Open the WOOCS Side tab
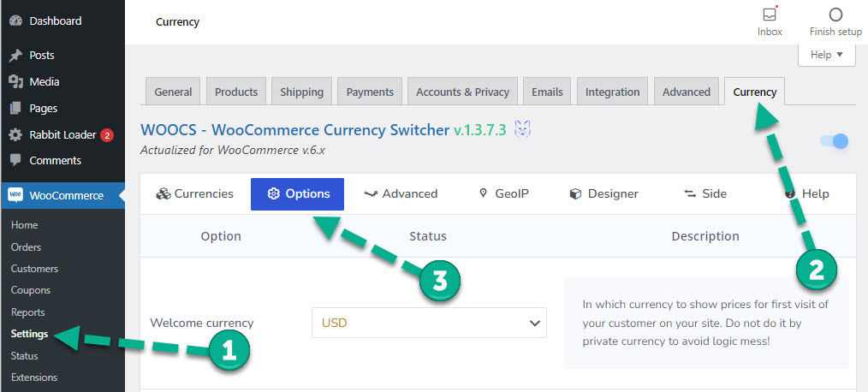The width and height of the screenshot is (868, 392). (x=706, y=193)
